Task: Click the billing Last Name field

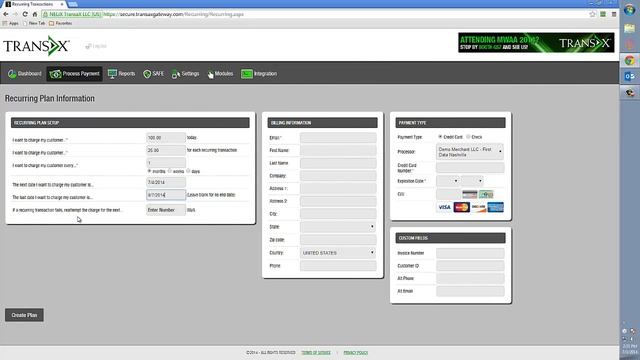Action: tap(338, 163)
